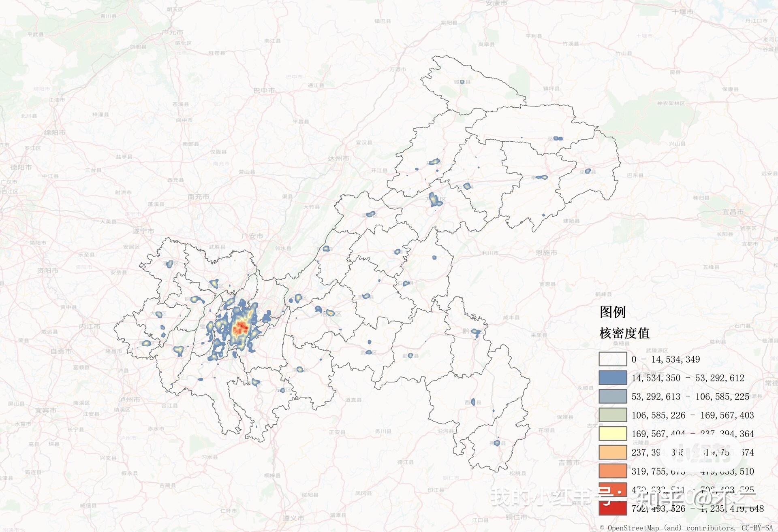Select the 恩施市 city label
778x532 pixels.
[546, 253]
